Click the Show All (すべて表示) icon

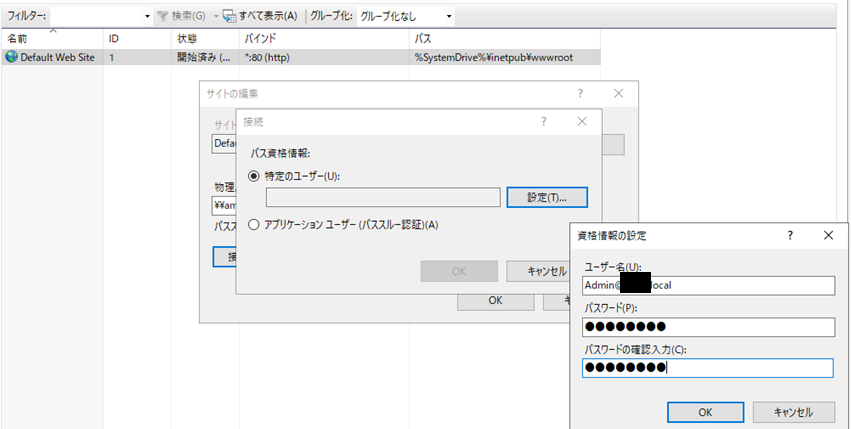pos(230,16)
